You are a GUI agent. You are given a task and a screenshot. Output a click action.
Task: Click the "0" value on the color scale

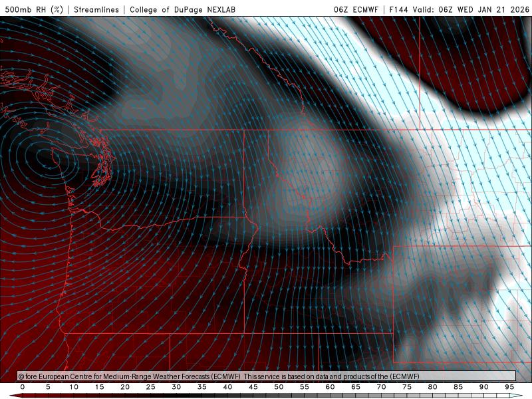point(23,387)
